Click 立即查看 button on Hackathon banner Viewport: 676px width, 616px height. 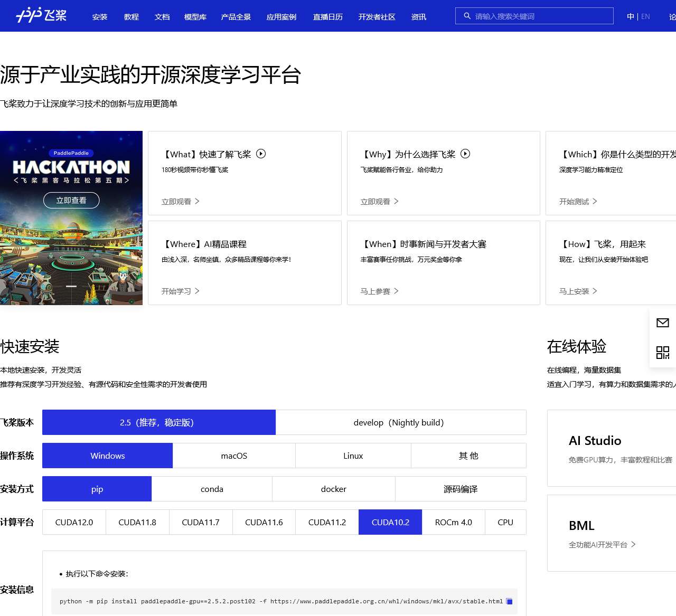click(71, 200)
